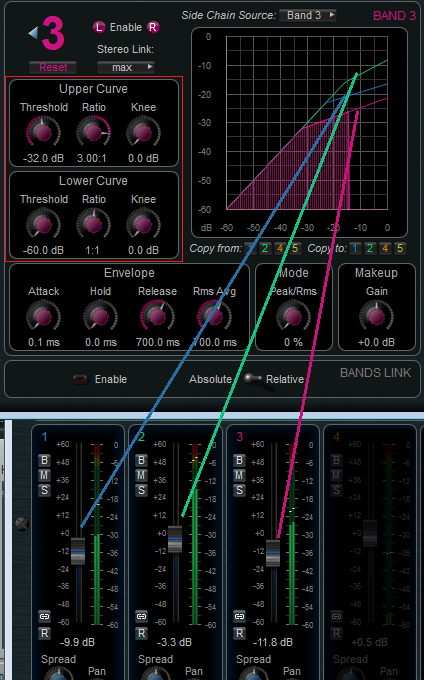Click the Makeup Gain knob
Screen dimensions: 424x680
point(376,316)
